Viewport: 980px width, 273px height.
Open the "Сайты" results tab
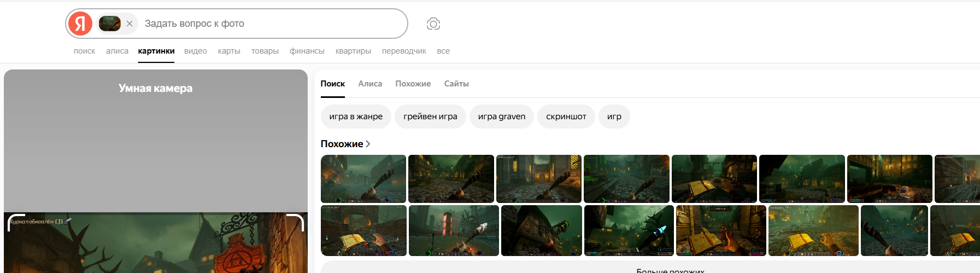[x=456, y=84]
